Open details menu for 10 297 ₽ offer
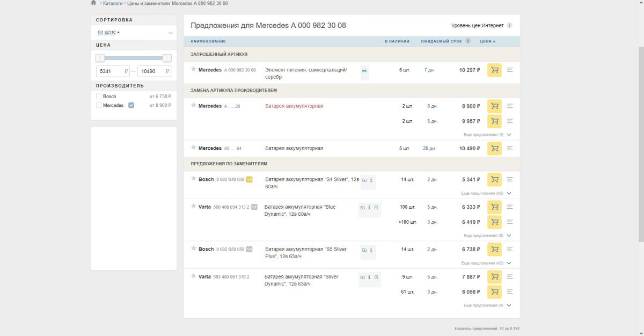This screenshot has height=336, width=644. pos(510,70)
